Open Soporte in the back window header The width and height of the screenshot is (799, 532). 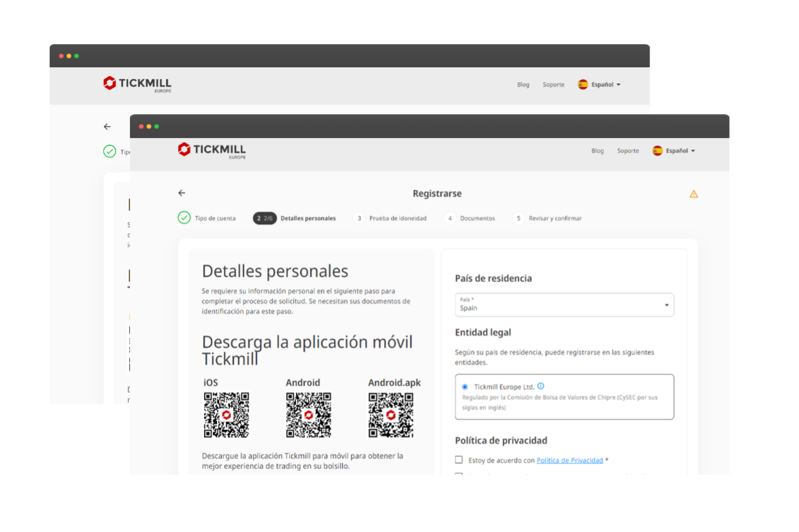(x=554, y=84)
